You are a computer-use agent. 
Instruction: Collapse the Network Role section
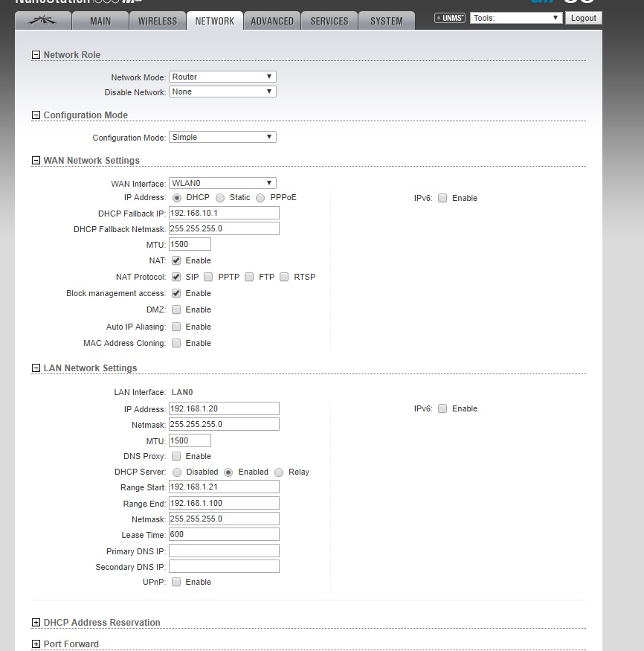point(36,55)
